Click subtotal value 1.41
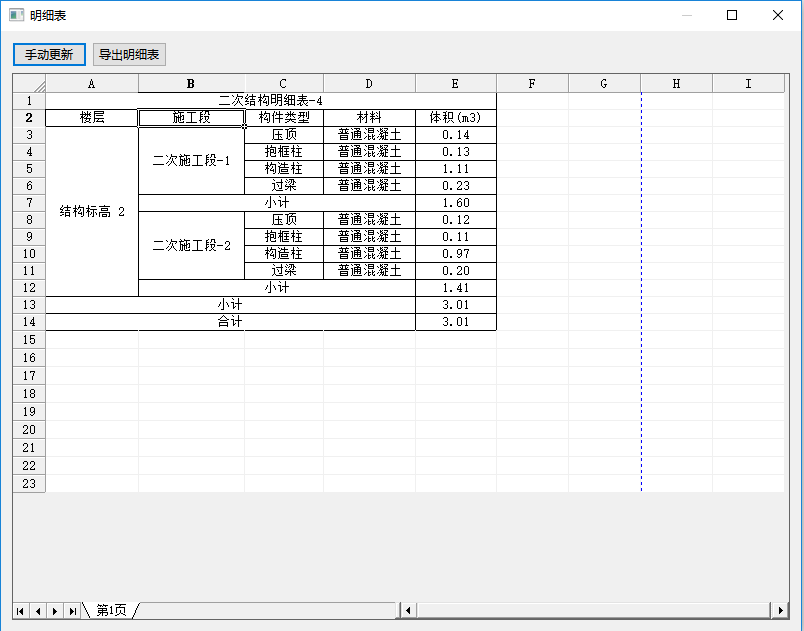Viewport: 804px width, 631px height. pos(456,288)
